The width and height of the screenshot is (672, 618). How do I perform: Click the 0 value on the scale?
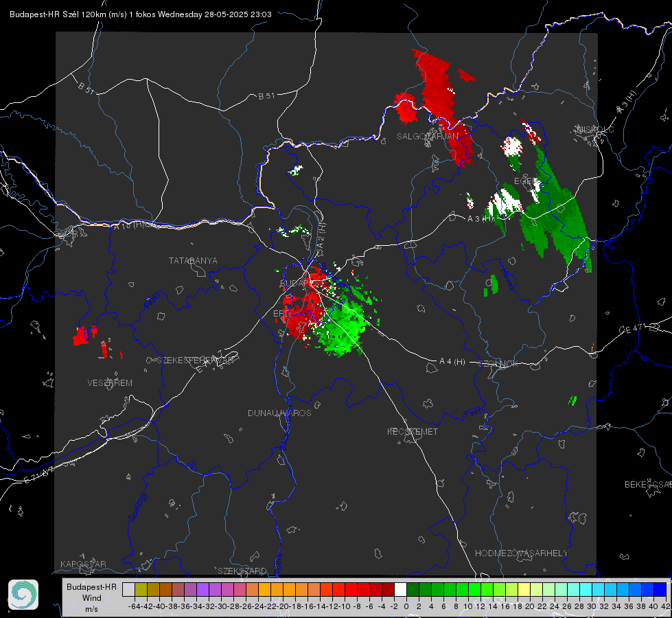click(406, 606)
